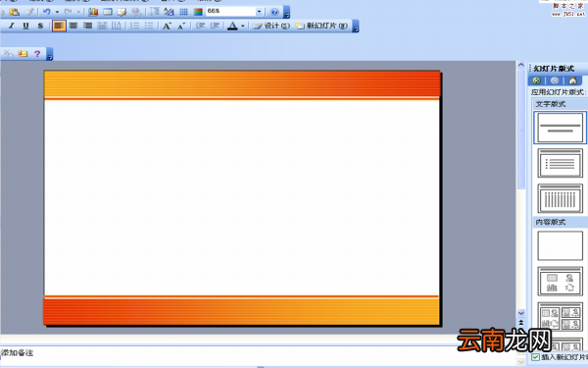Click the 幻灯片版式 task pane title

click(554, 69)
